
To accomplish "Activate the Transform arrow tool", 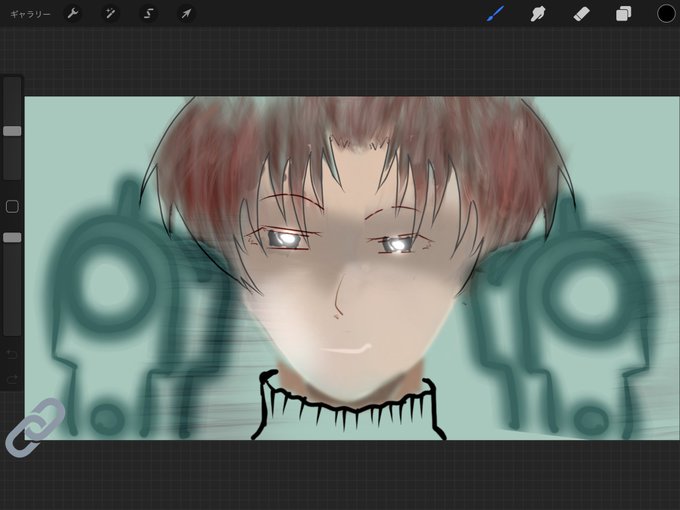I will (186, 14).
